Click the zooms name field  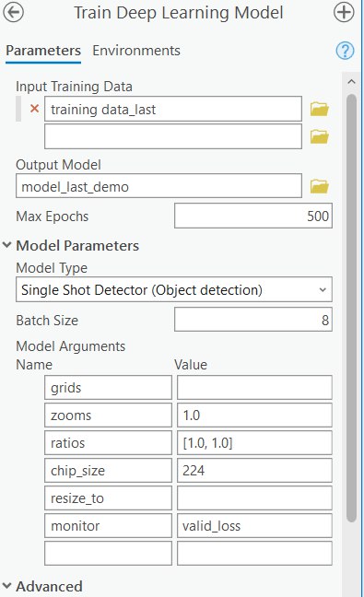pos(108,415)
